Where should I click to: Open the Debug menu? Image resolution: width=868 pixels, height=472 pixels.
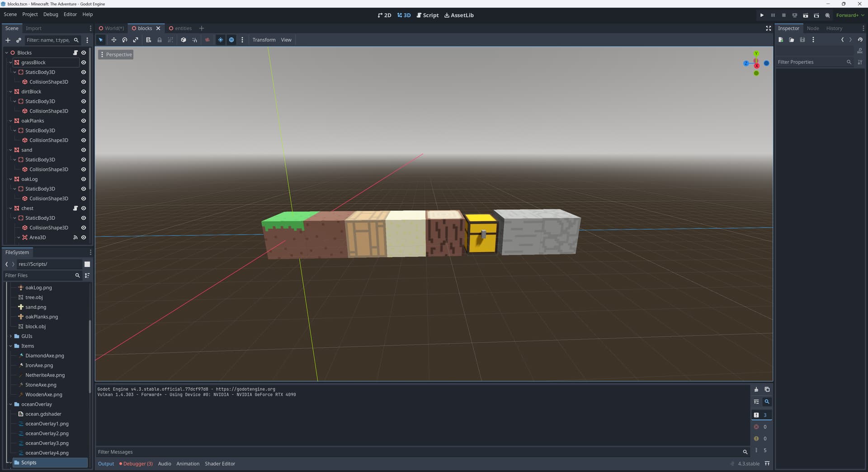(51, 14)
